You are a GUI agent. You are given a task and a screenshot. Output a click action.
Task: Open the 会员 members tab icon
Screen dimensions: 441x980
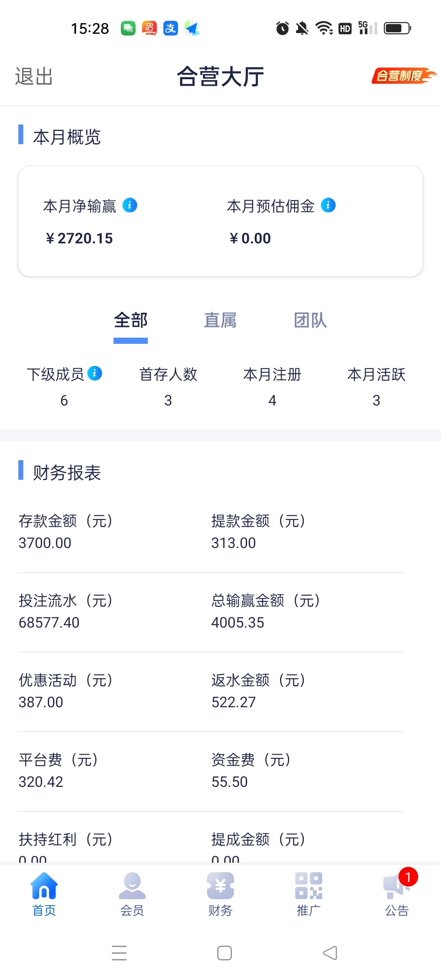click(132, 886)
